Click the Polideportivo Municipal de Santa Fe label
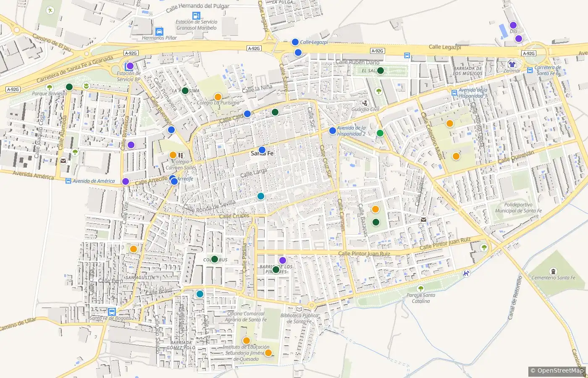This screenshot has height=378, width=588. pyautogui.click(x=518, y=208)
